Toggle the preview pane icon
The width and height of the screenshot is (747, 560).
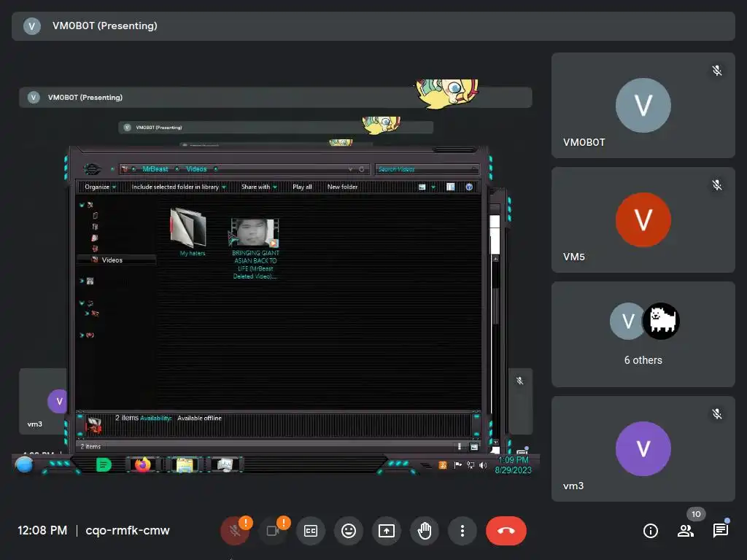click(450, 187)
